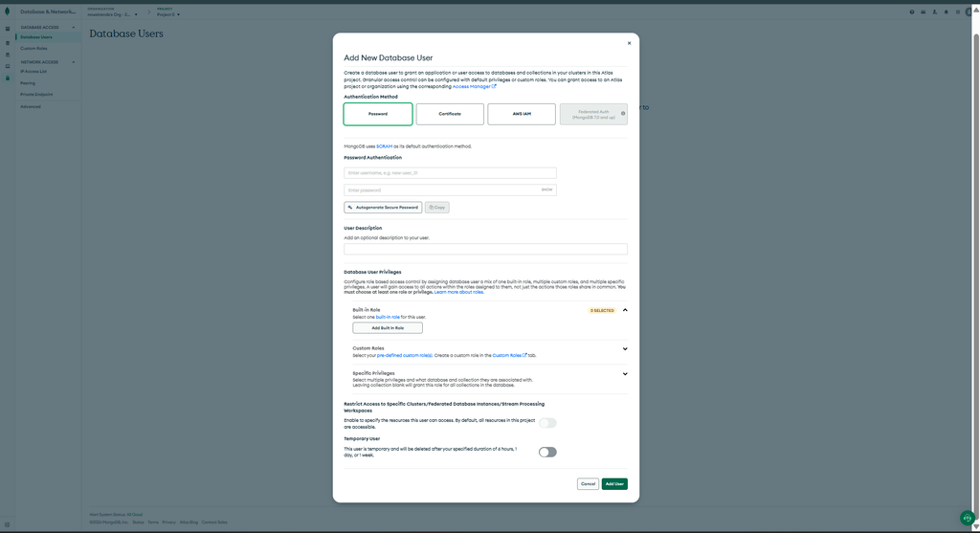
Task: Click the user avatar icon in the header
Action: click(969, 11)
